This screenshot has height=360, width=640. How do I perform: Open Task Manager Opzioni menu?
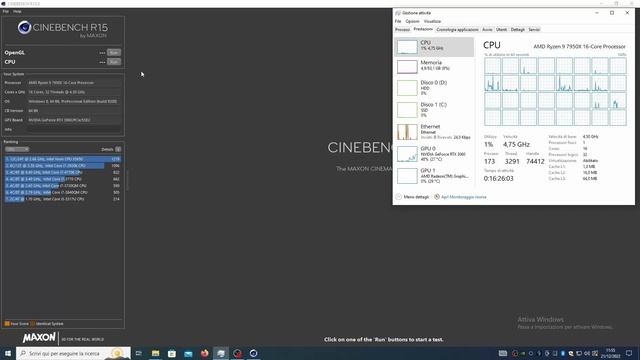click(x=412, y=21)
